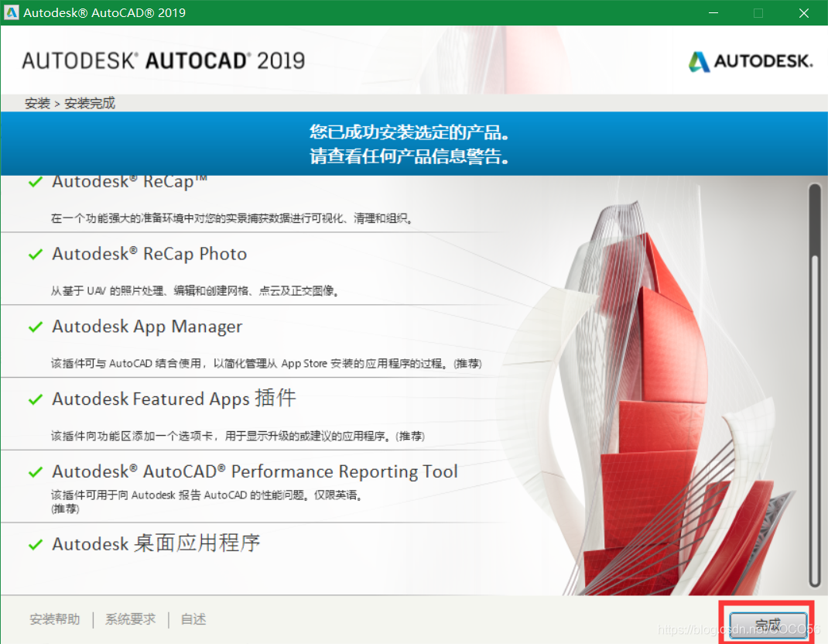Image resolution: width=828 pixels, height=644 pixels.
Task: Click the AutoCAD icon in the title bar
Action: click(12, 12)
